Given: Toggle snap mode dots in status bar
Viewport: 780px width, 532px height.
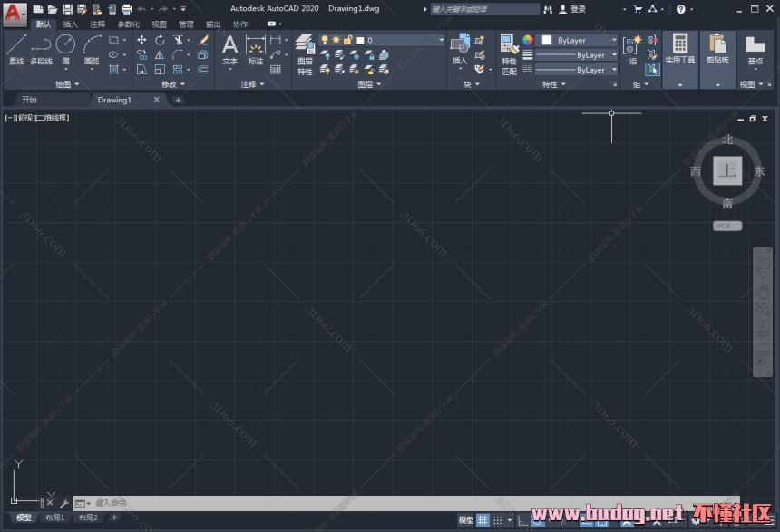Looking at the screenshot, I should [x=497, y=520].
